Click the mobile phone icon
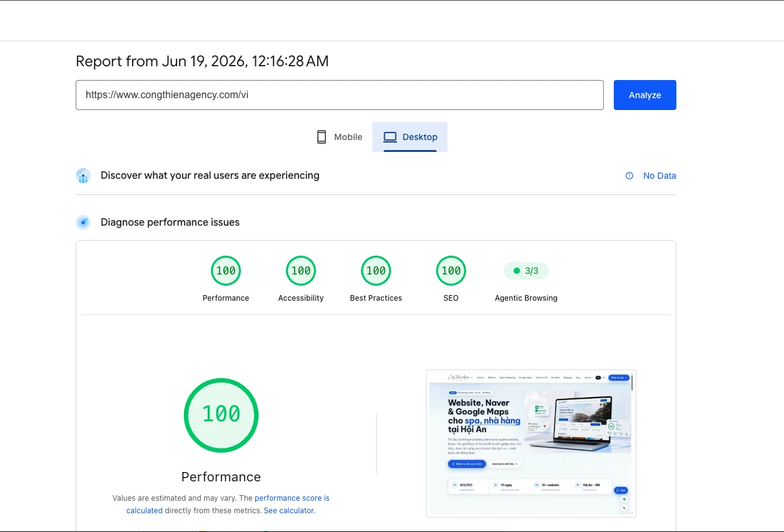The image size is (784, 532). 322,137
